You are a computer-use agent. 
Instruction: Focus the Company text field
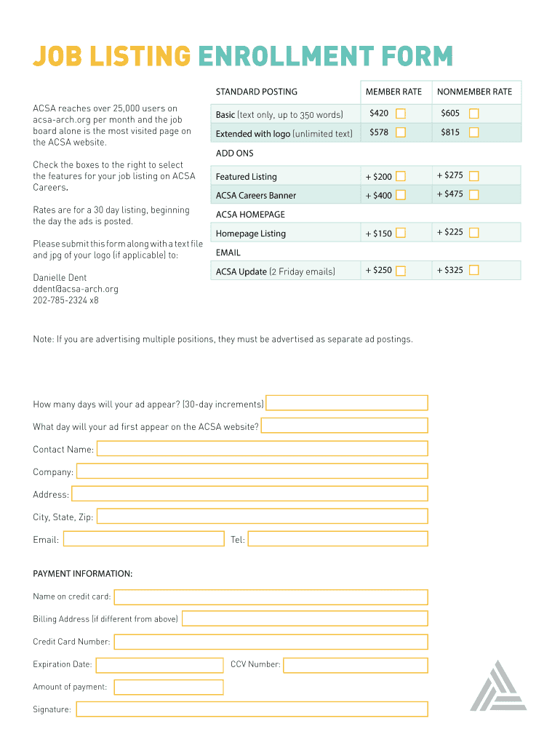coord(252,471)
